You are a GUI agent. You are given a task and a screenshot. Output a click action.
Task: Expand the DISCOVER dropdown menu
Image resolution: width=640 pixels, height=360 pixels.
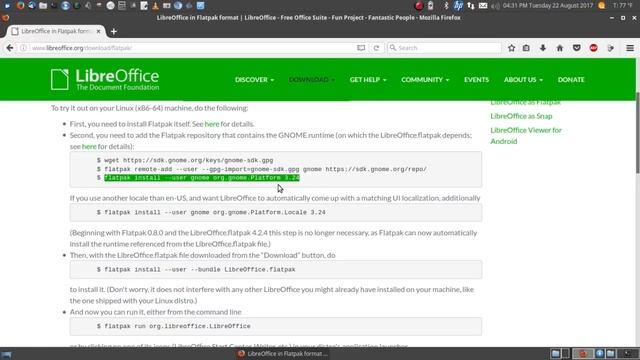click(x=254, y=80)
